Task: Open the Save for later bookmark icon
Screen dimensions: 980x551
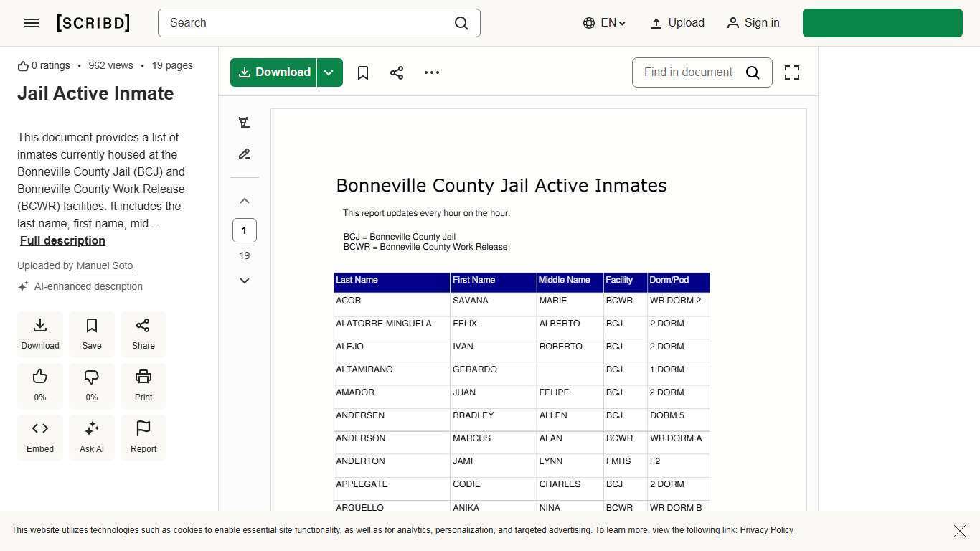Action: (363, 72)
